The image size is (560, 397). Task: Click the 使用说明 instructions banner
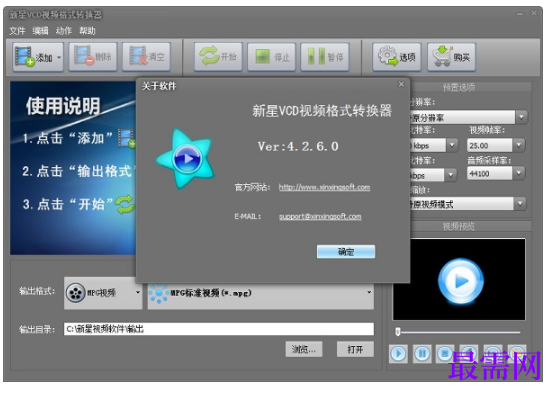[x=73, y=168]
